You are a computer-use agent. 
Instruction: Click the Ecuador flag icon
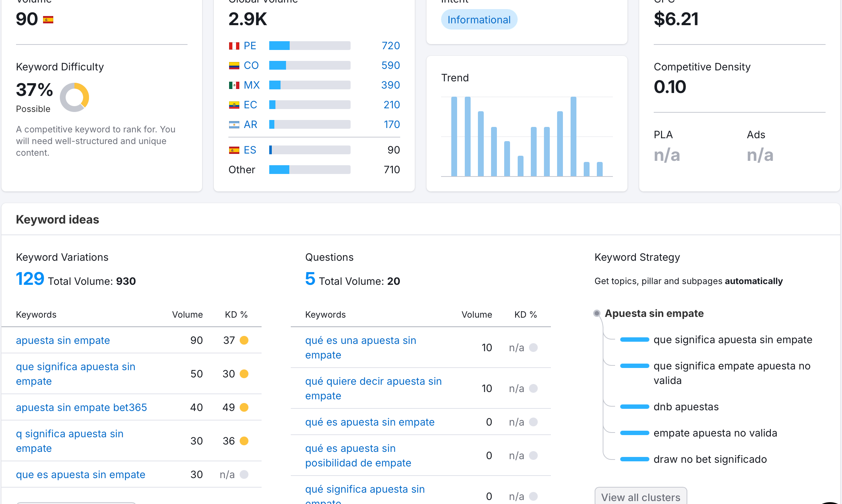(x=234, y=105)
